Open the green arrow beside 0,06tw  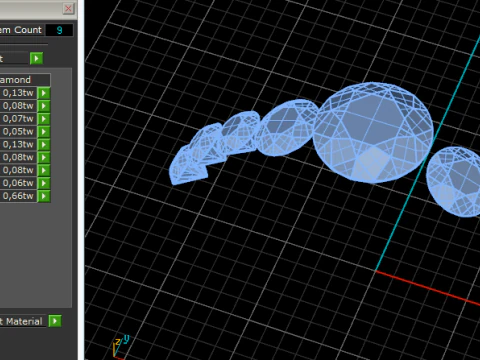tap(44, 183)
